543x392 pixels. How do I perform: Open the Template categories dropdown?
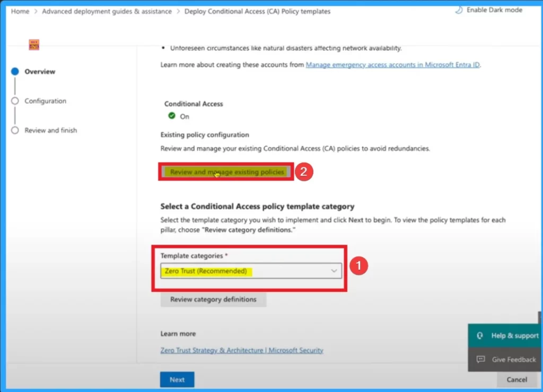[251, 271]
